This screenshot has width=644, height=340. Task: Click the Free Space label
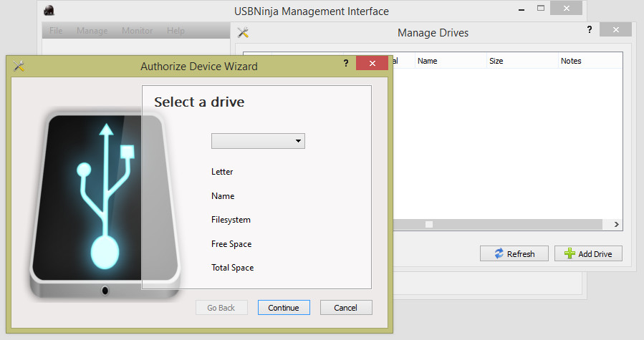click(x=231, y=244)
